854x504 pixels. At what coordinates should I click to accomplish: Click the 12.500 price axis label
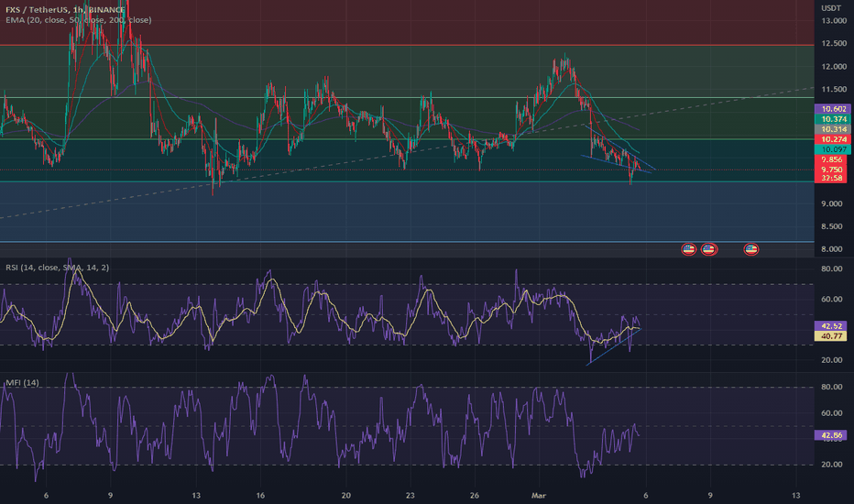click(835, 44)
